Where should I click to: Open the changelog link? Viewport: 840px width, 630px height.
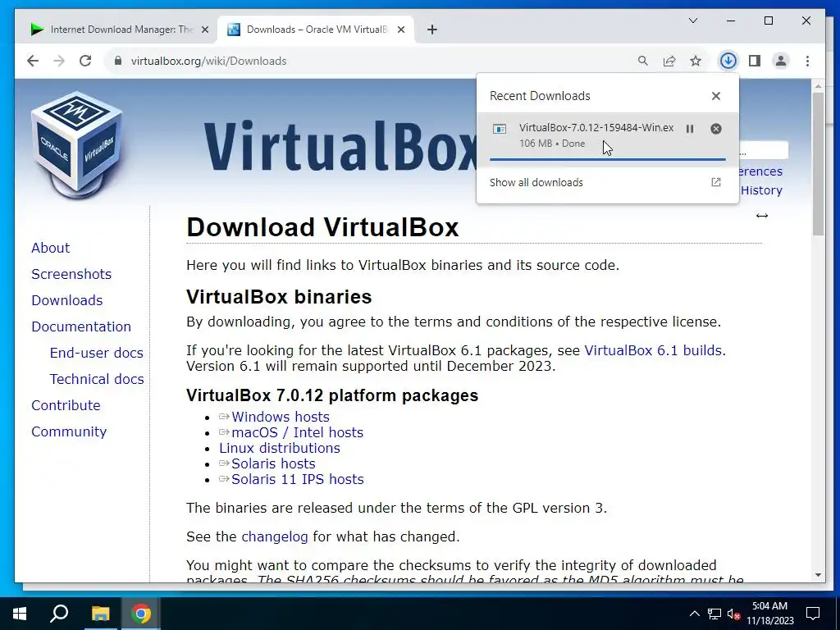point(275,536)
